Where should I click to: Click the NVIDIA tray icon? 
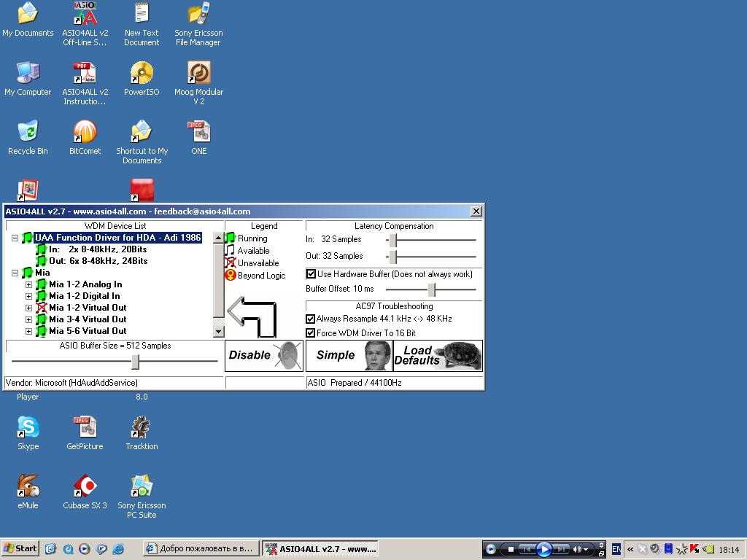(708, 549)
